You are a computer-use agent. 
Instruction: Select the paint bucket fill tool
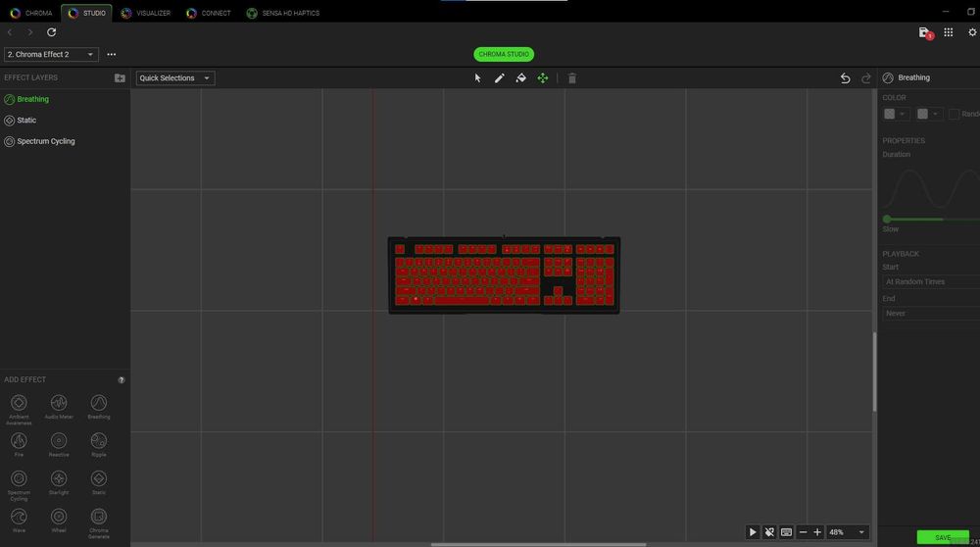tap(520, 78)
